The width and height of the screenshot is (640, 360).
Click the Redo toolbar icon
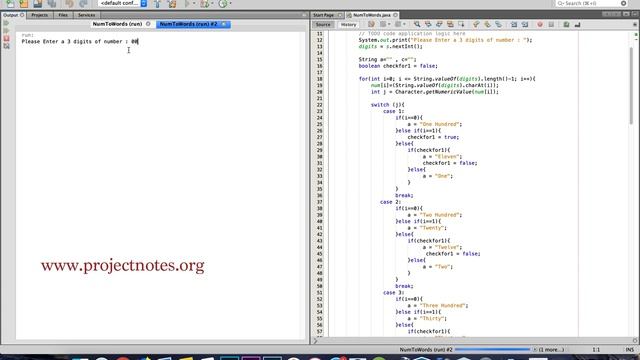[83, 4]
